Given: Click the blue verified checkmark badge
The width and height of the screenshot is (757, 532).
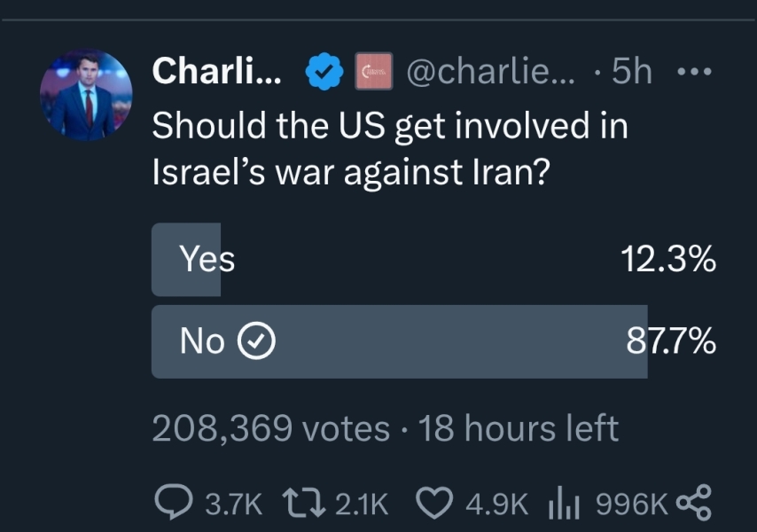Looking at the screenshot, I should (x=323, y=70).
